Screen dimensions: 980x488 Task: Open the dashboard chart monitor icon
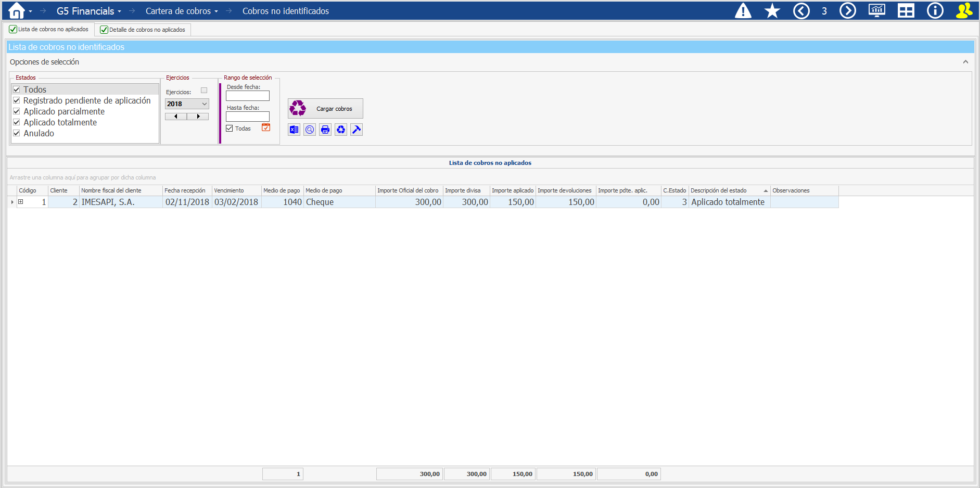[x=876, y=11]
